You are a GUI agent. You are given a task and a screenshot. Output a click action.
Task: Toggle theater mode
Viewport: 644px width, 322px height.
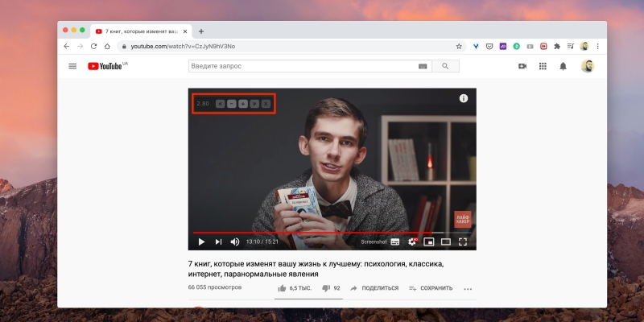(x=446, y=242)
